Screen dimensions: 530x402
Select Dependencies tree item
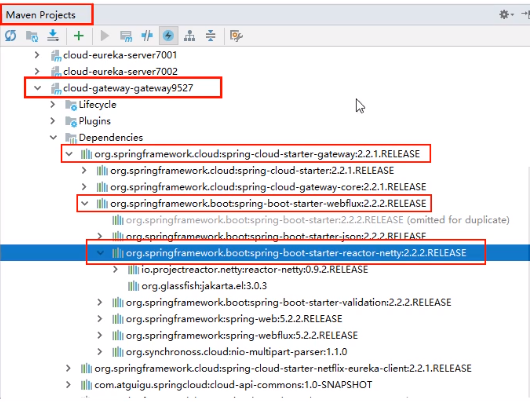tap(111, 137)
